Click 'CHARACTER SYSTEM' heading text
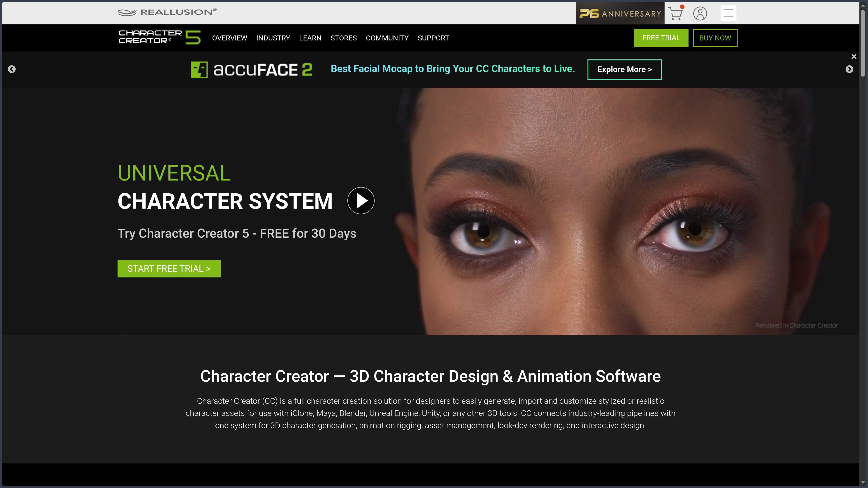 coord(225,201)
